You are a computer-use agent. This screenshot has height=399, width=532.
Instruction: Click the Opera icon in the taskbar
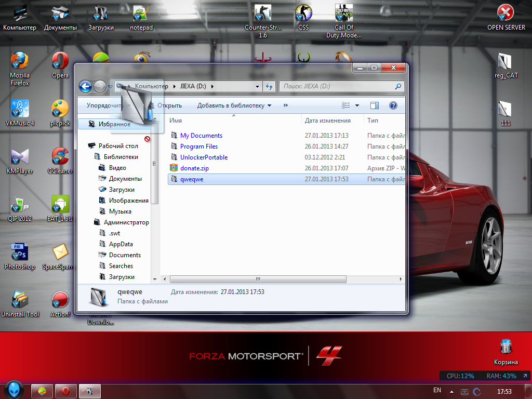coord(66,391)
